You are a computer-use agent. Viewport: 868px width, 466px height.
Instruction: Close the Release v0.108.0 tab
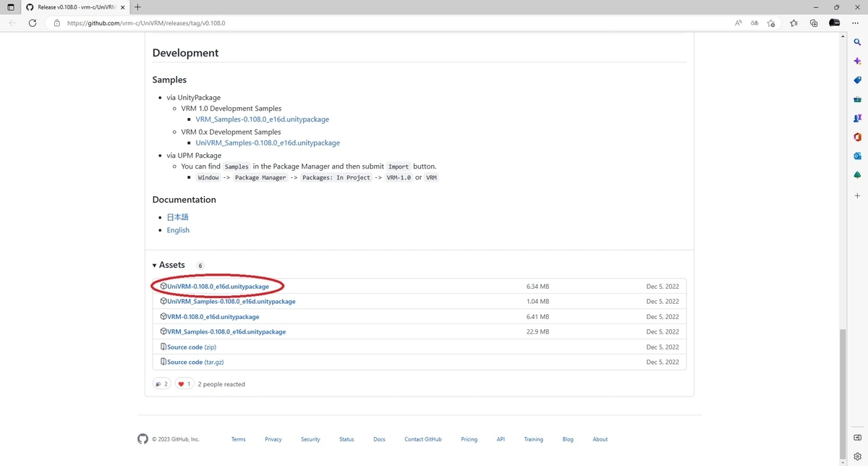tap(122, 7)
